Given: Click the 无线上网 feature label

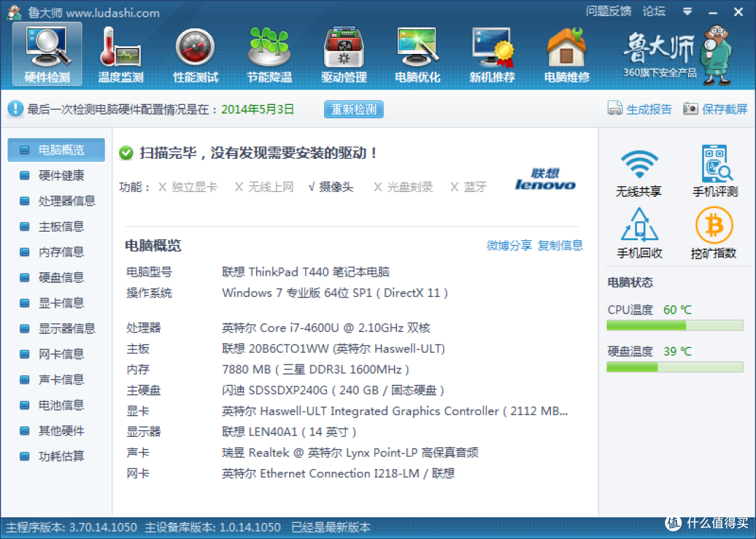Looking at the screenshot, I should [271, 187].
